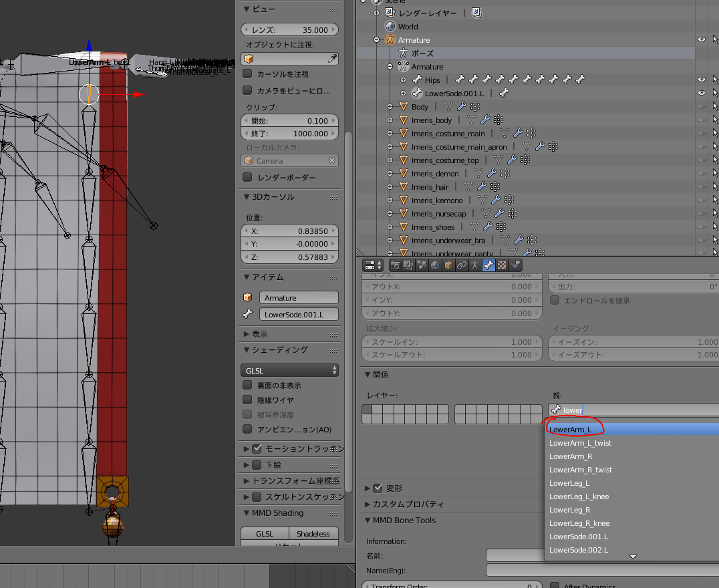719x588 pixels.
Task: Toggle visibility eye for LowerSode.001.L bone
Action: 701,93
